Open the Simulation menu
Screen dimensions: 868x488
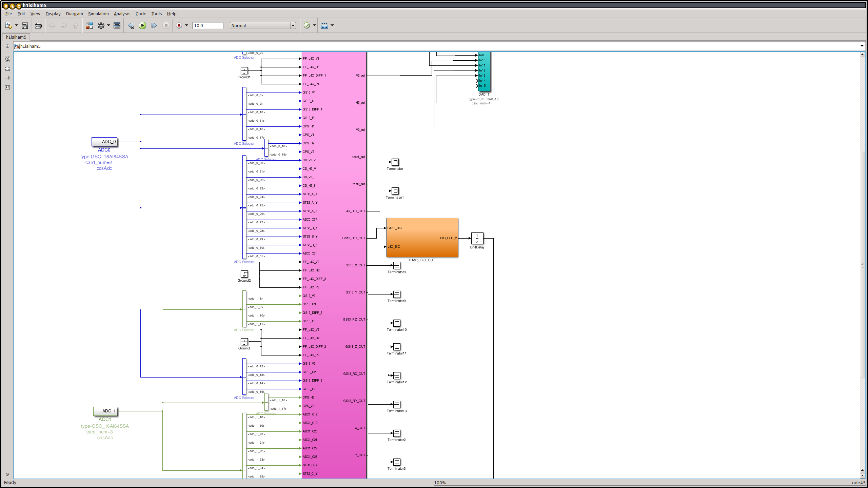[98, 14]
